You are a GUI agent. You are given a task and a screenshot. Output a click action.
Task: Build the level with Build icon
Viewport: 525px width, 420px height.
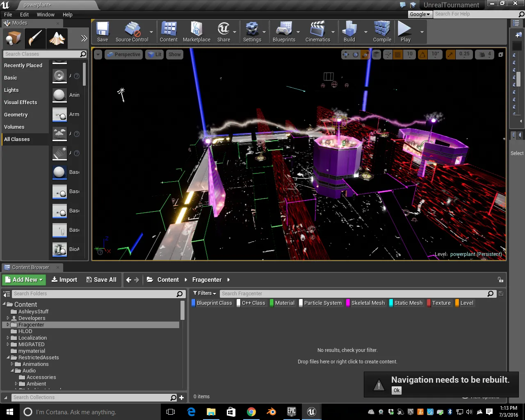[349, 32]
